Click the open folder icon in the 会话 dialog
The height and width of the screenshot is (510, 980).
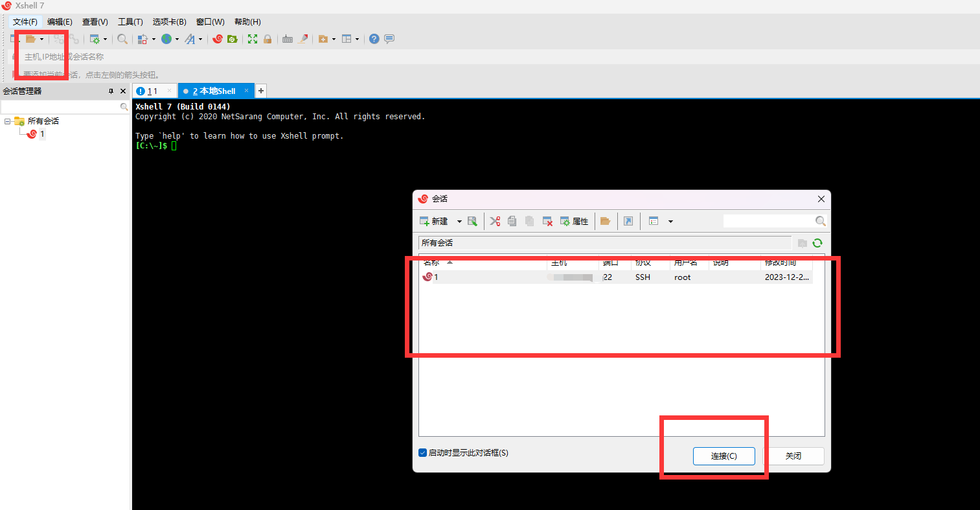pos(606,221)
